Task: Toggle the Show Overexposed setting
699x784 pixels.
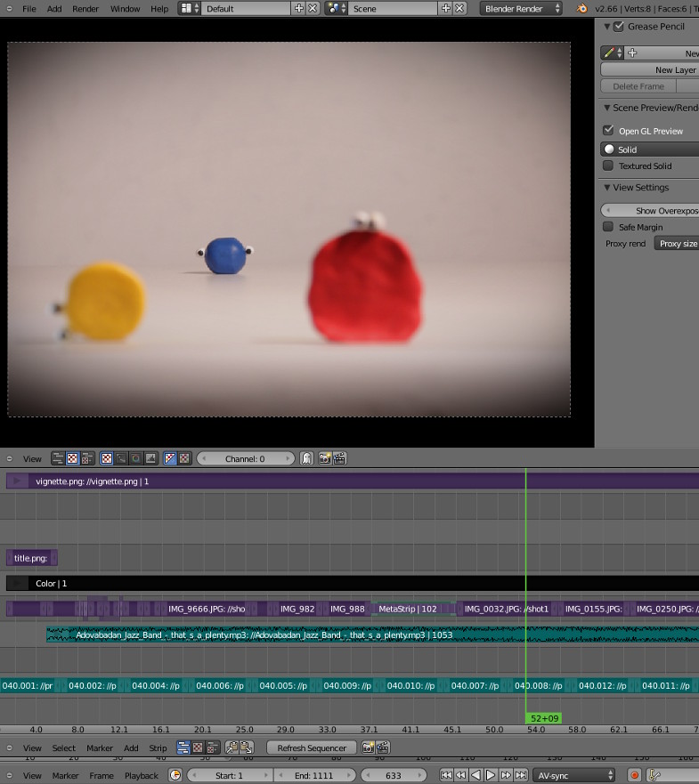Action: point(649,211)
